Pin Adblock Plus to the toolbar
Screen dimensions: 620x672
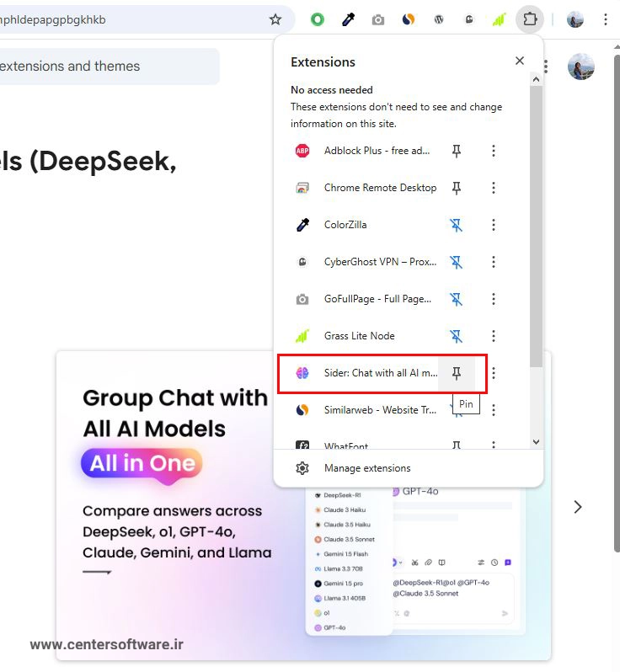[457, 151]
